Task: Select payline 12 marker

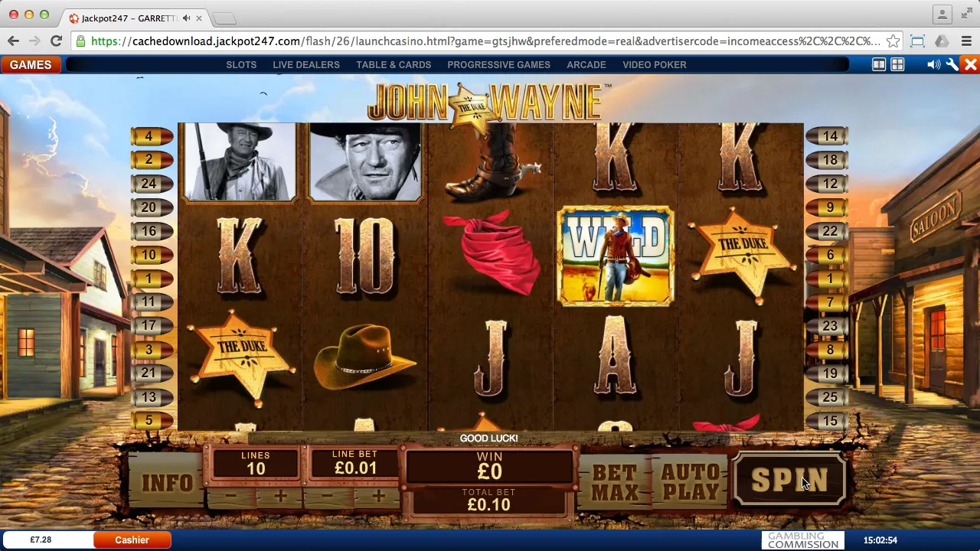Action: tap(828, 184)
